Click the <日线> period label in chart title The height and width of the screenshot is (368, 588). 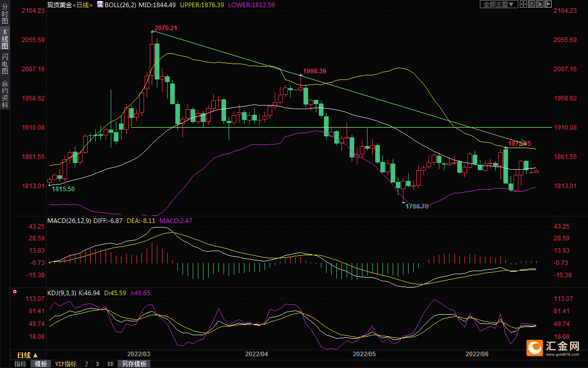click(82, 4)
